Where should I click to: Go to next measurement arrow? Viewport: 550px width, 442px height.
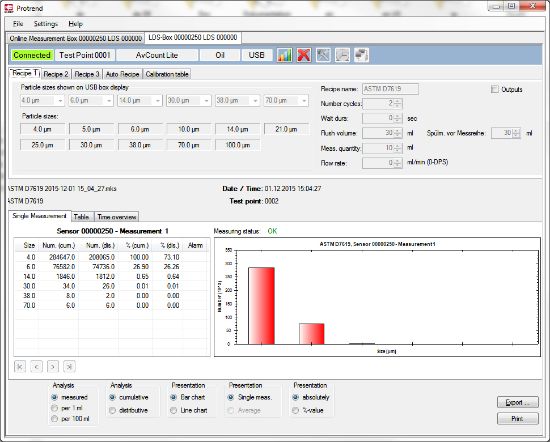pyautogui.click(x=53, y=367)
